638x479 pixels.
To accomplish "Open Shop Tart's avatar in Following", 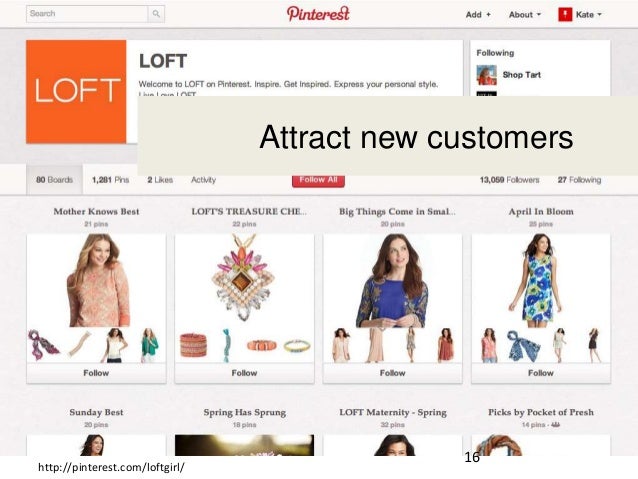I will (487, 75).
